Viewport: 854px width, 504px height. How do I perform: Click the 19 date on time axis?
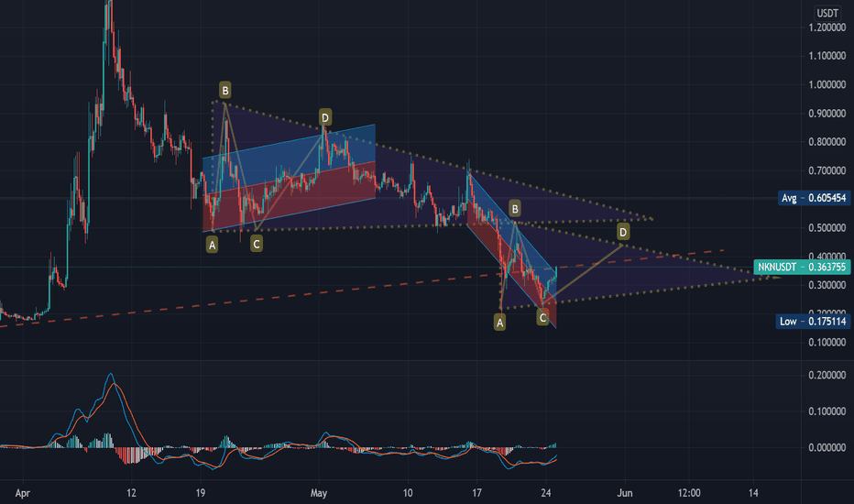point(201,493)
